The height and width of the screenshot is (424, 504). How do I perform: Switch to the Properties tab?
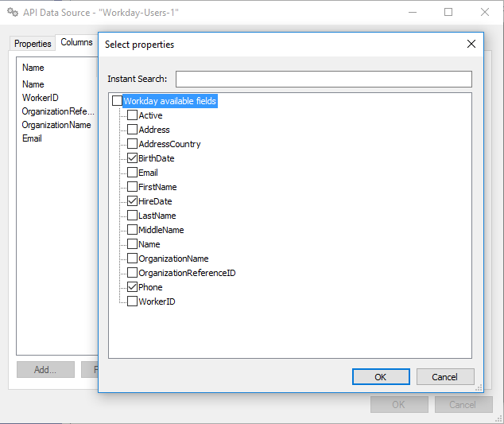[33, 44]
